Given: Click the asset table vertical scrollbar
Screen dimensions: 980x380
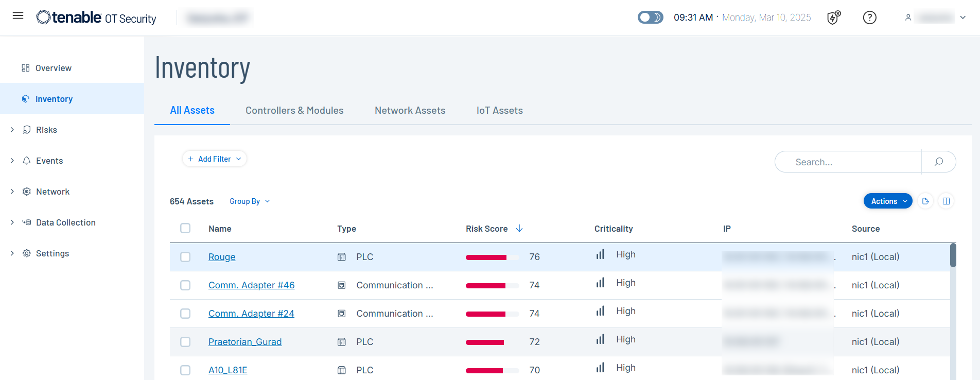Looking at the screenshot, I should (953, 255).
